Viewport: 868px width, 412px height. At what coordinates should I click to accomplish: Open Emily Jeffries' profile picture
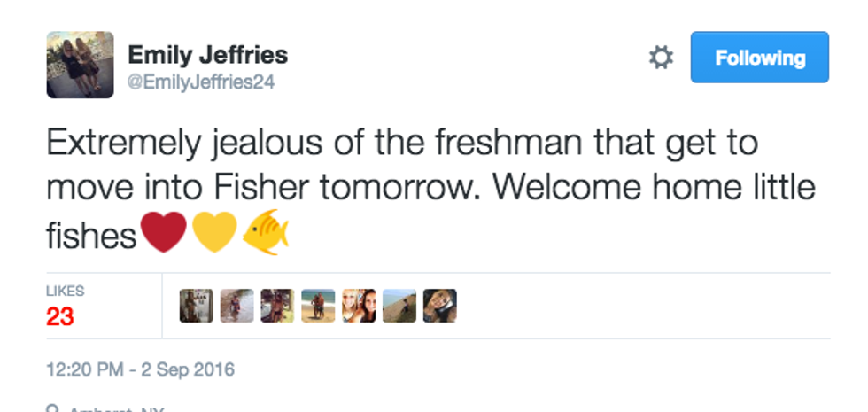pyautogui.click(x=80, y=65)
